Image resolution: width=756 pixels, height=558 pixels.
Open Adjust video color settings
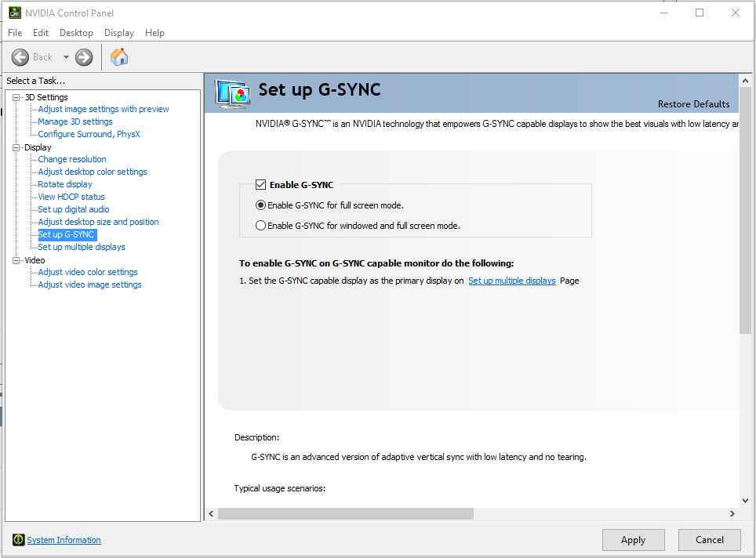[88, 272]
